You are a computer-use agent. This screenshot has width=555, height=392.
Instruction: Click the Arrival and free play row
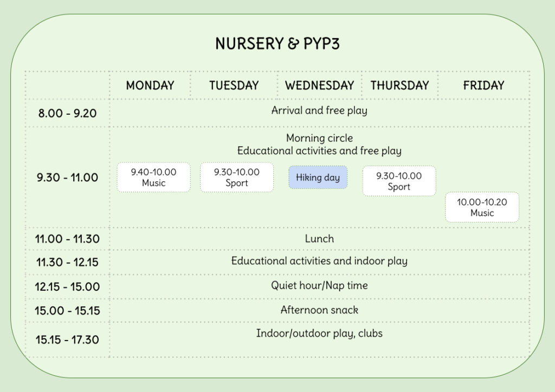[x=319, y=111]
